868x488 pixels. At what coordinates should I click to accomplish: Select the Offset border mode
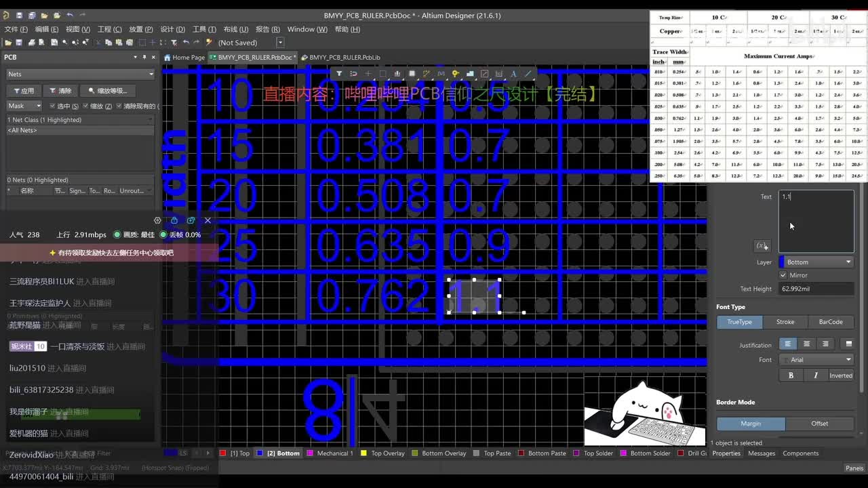[x=820, y=424]
